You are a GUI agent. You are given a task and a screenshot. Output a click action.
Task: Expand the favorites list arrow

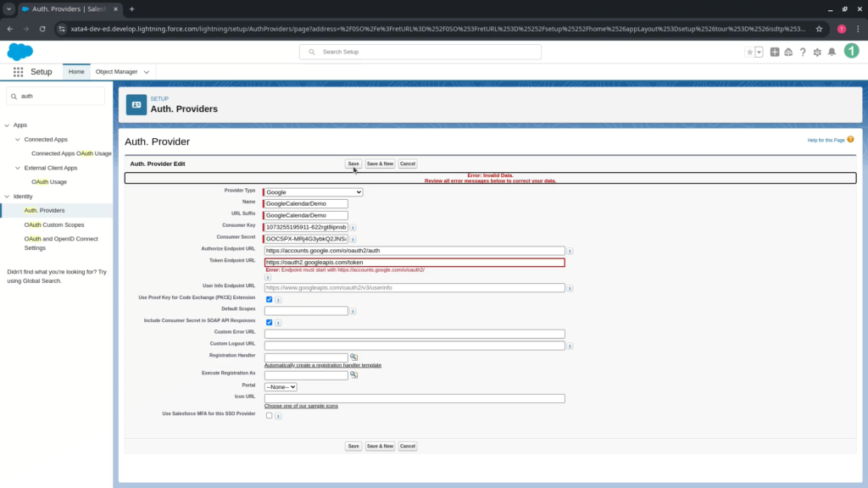click(x=759, y=52)
